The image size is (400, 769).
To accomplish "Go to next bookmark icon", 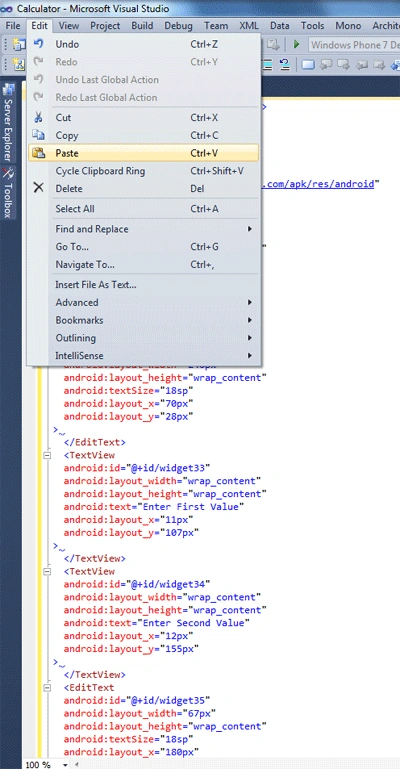I will pyautogui.click(x=344, y=64).
